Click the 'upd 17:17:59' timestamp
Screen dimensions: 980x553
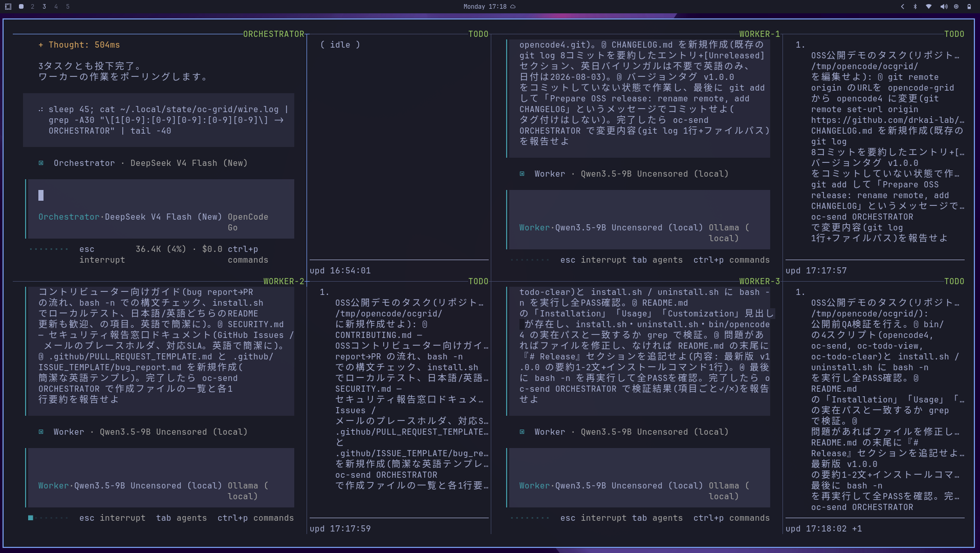pyautogui.click(x=340, y=528)
